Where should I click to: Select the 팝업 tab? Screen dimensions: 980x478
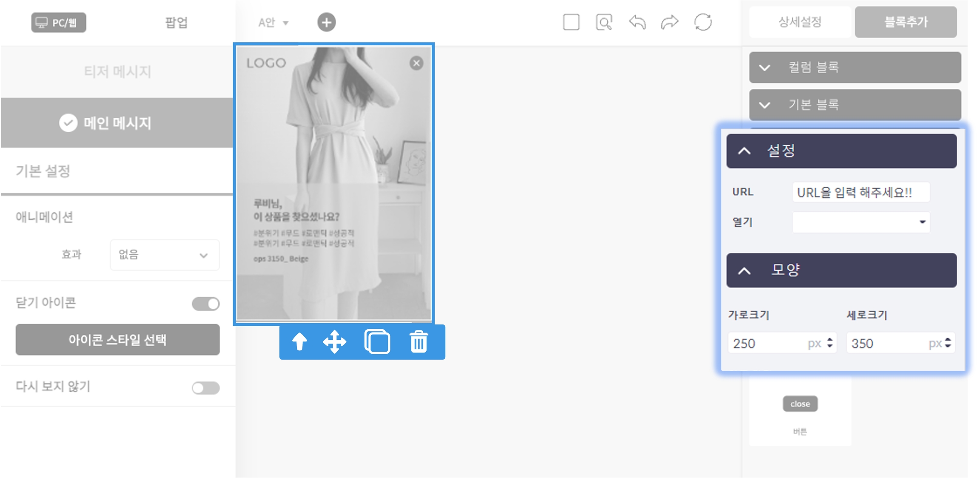pyautogui.click(x=176, y=22)
